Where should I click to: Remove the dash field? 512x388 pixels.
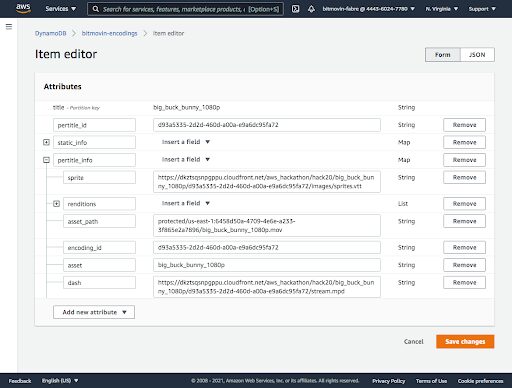464,283
